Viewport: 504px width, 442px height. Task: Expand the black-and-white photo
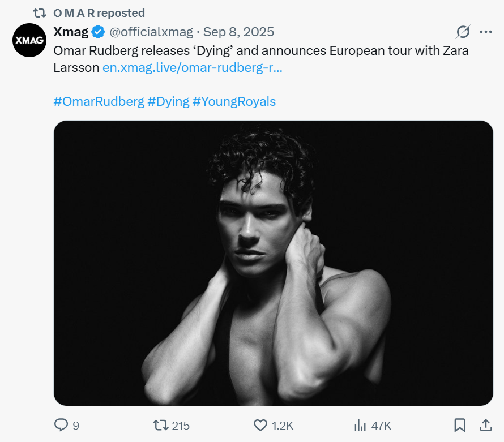(274, 263)
